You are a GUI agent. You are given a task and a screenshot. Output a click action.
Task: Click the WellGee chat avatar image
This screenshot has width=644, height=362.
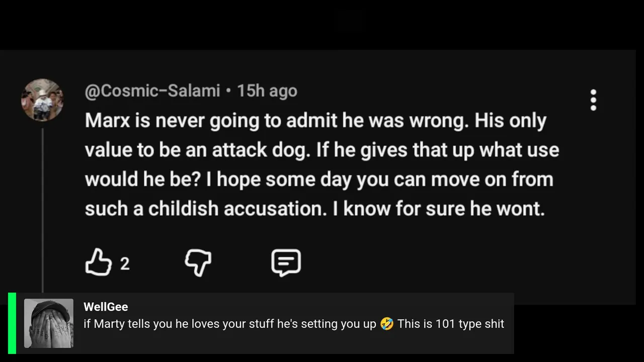pos(49,323)
